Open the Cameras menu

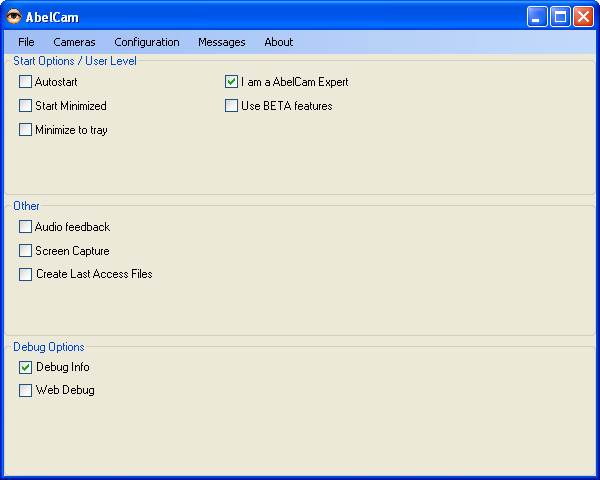[74, 42]
